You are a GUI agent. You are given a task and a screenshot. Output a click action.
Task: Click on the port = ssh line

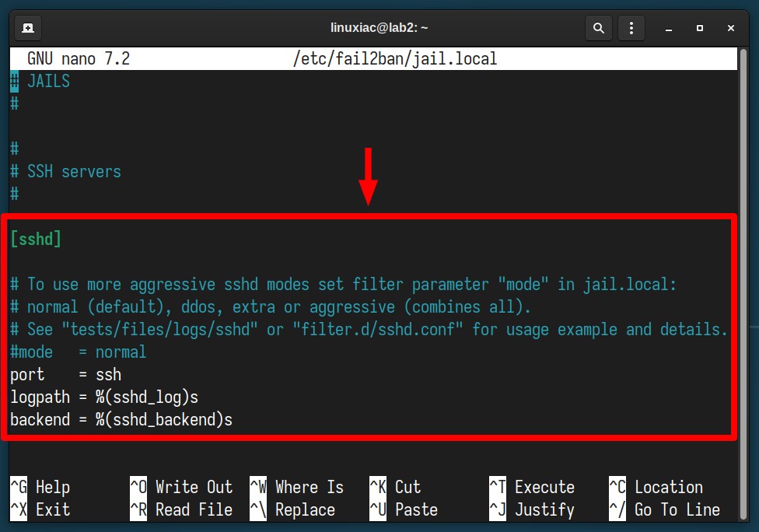point(66,375)
